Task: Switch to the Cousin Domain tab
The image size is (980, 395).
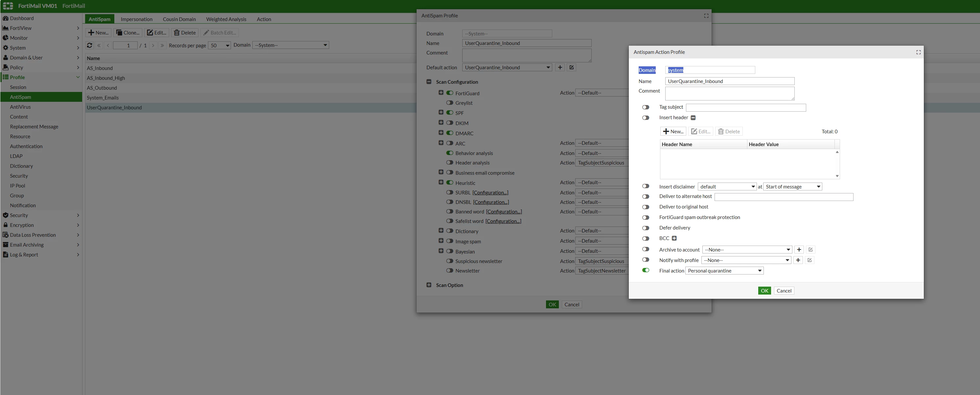Action: pyautogui.click(x=179, y=19)
